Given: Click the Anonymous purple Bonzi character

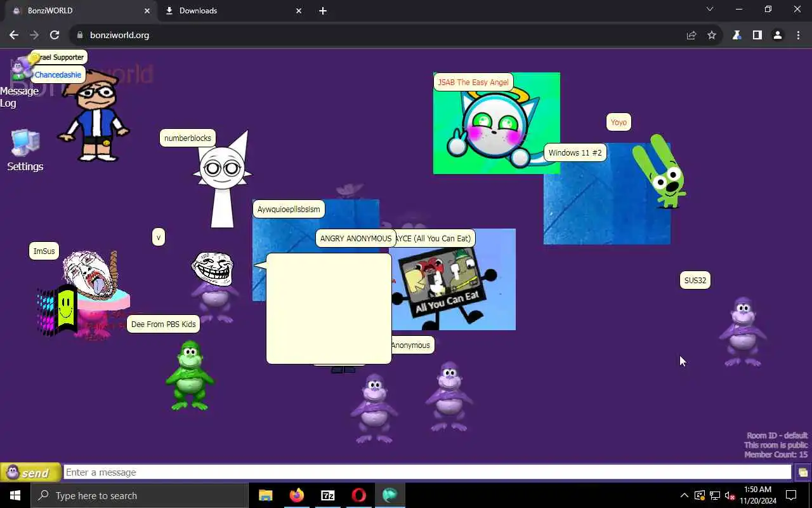Looking at the screenshot, I should click(449, 396).
